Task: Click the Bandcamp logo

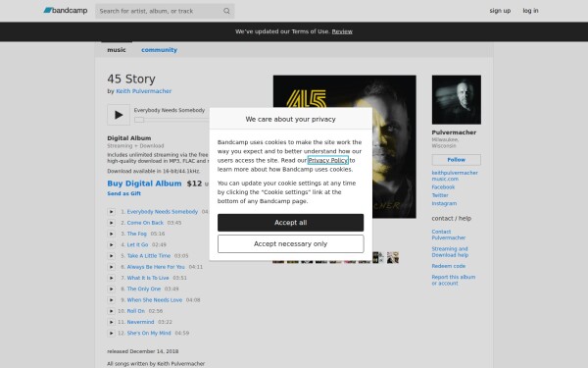Action: [66, 11]
